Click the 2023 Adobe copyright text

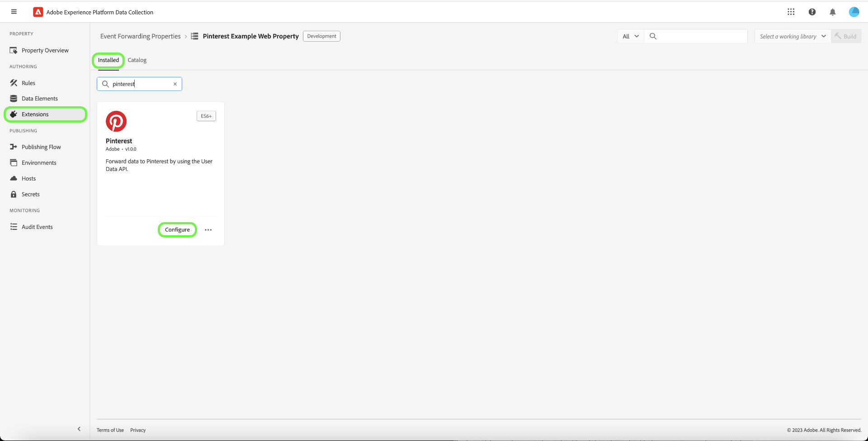coord(824,430)
